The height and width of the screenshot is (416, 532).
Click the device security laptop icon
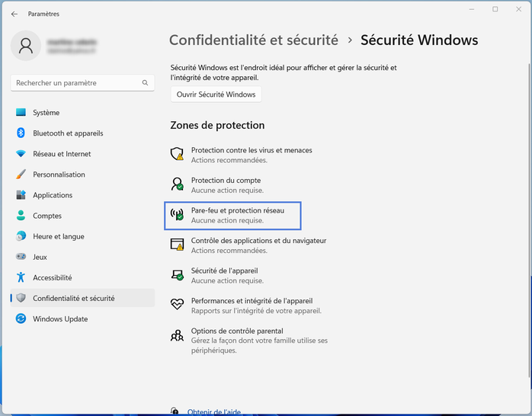click(x=177, y=275)
